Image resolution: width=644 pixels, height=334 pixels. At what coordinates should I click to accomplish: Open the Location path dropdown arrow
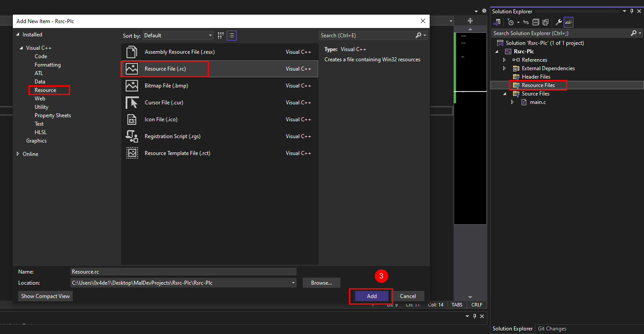tap(293, 283)
